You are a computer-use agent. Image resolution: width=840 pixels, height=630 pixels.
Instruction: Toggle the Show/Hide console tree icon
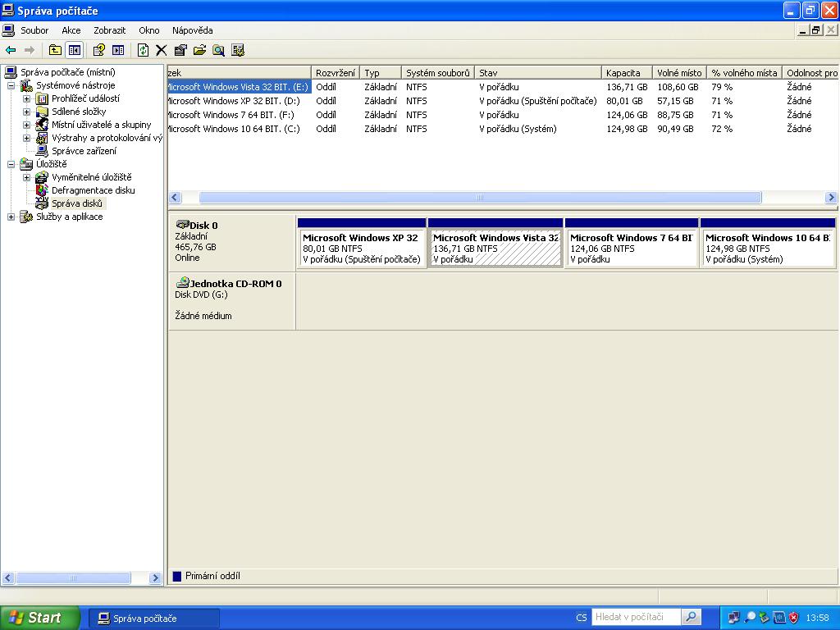point(75,50)
